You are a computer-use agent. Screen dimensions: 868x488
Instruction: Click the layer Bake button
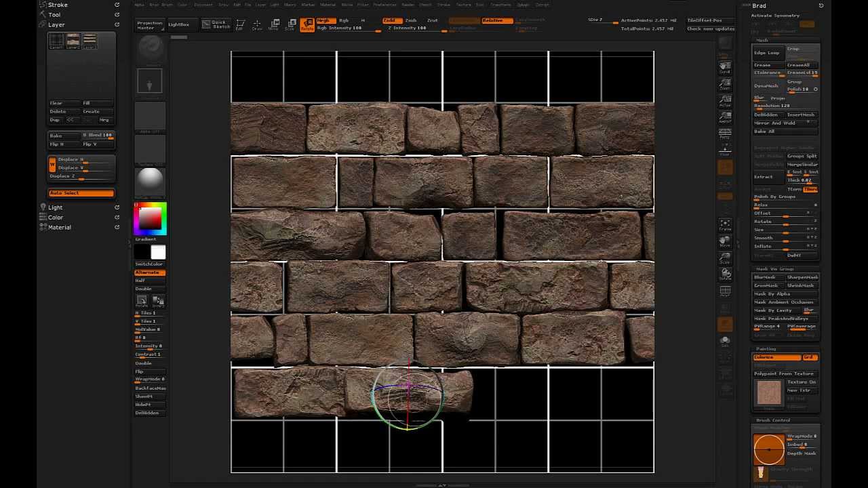click(x=64, y=136)
